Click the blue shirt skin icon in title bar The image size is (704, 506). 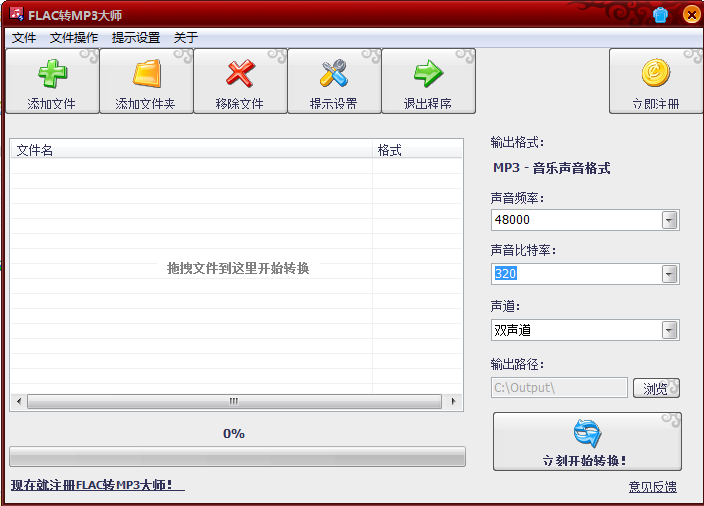click(660, 15)
